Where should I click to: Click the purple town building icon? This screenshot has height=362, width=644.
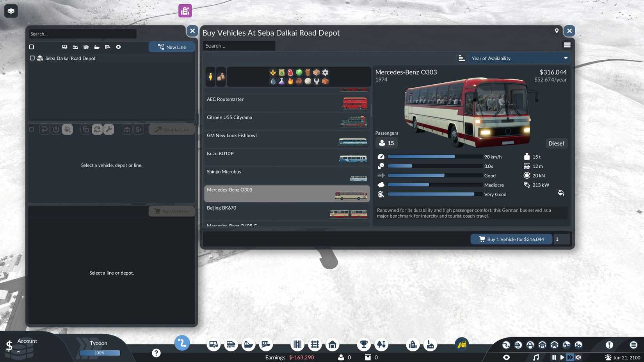pyautogui.click(x=185, y=11)
